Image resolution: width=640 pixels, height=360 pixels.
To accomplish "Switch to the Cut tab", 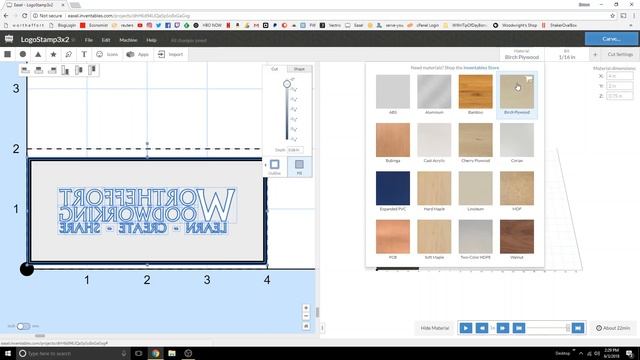I will point(275,69).
